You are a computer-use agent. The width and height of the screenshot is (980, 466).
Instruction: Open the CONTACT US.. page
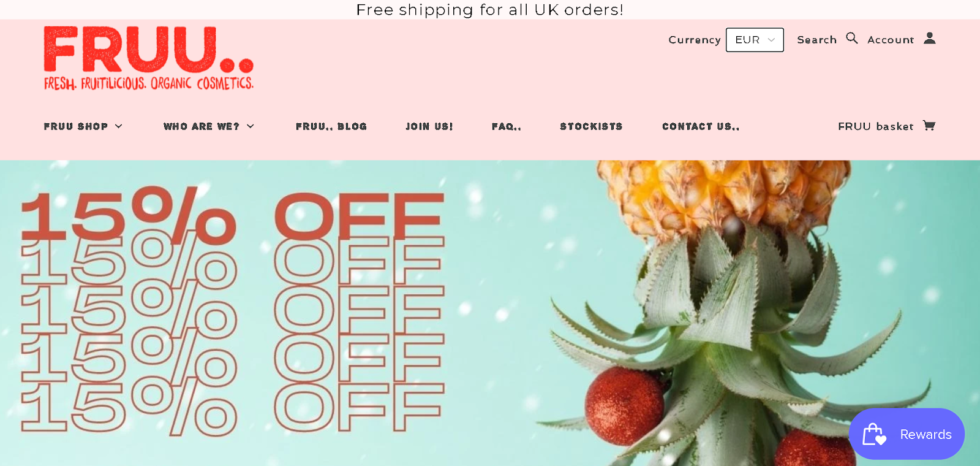pyautogui.click(x=701, y=126)
